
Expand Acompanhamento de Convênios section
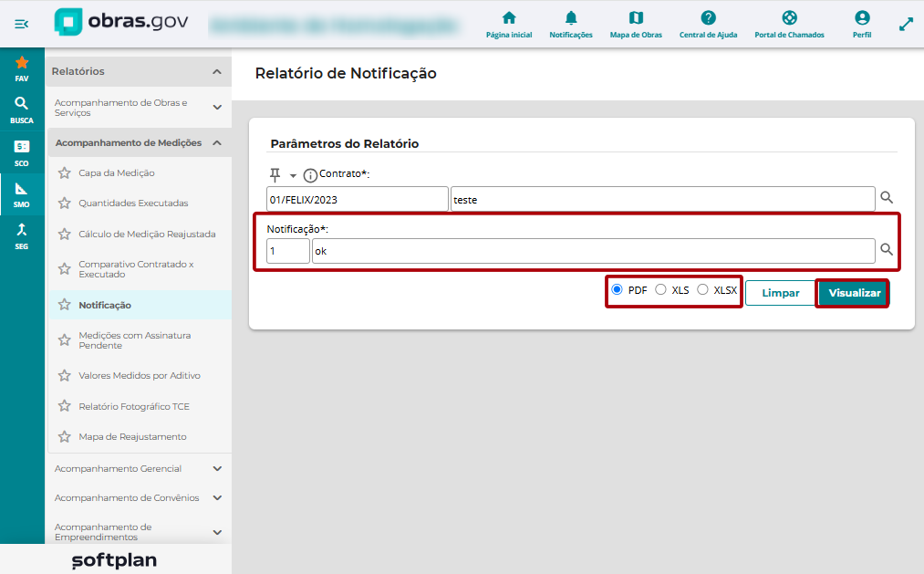tap(217, 498)
